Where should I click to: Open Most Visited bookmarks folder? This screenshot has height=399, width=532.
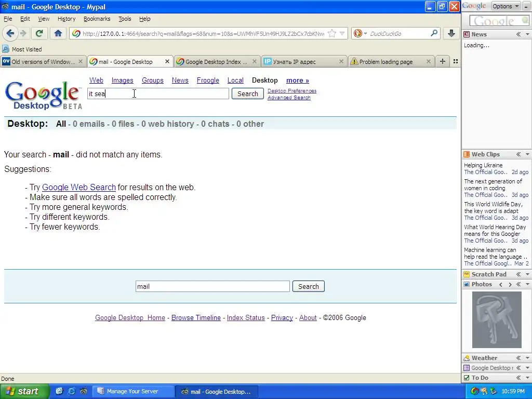click(22, 49)
